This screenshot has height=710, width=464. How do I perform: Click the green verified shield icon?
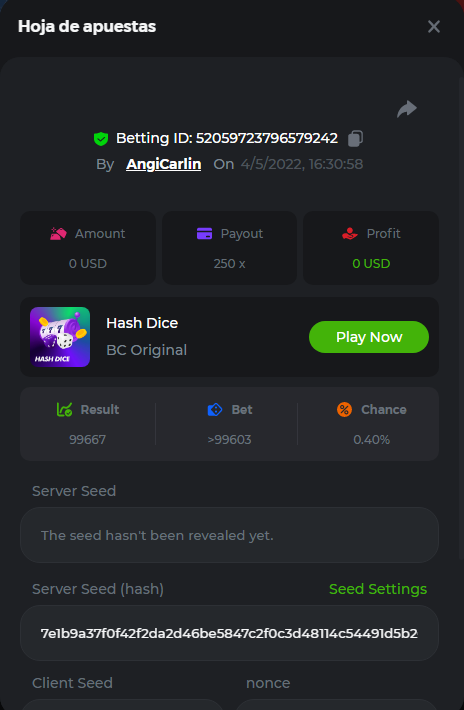[x=101, y=139]
